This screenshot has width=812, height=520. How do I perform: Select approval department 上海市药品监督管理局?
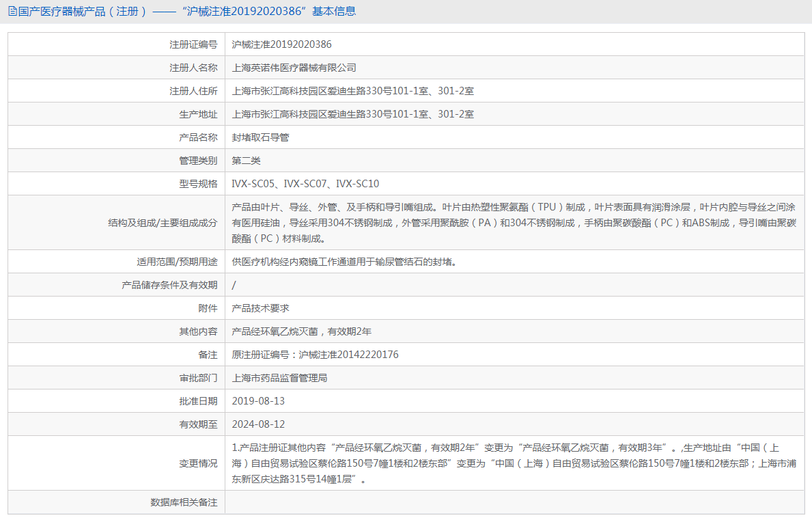click(279, 378)
